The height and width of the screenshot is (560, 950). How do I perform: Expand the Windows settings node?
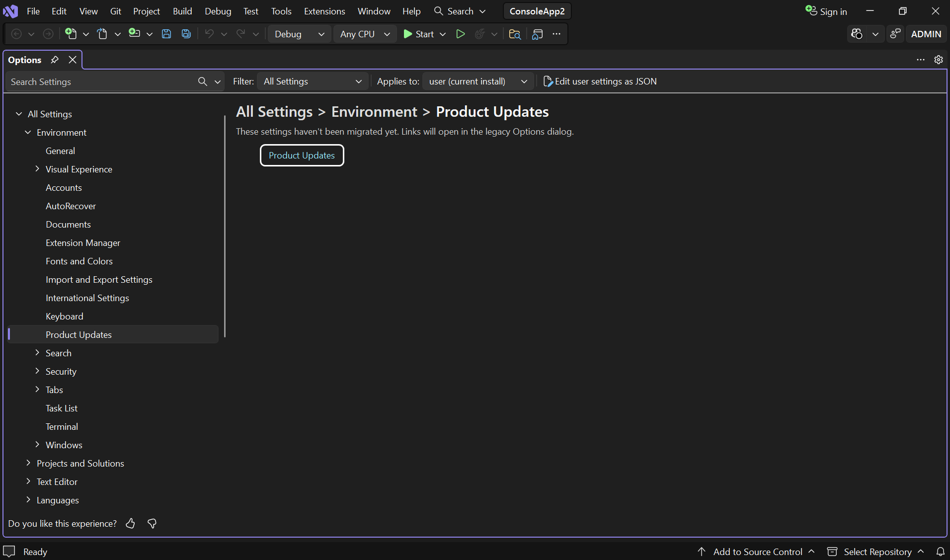tap(37, 445)
